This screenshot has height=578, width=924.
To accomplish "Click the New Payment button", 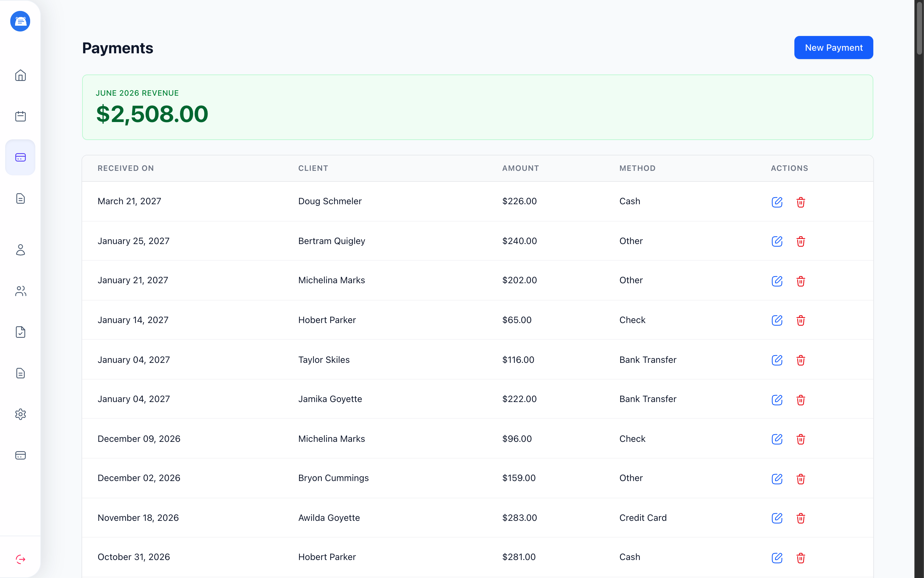I will [834, 48].
